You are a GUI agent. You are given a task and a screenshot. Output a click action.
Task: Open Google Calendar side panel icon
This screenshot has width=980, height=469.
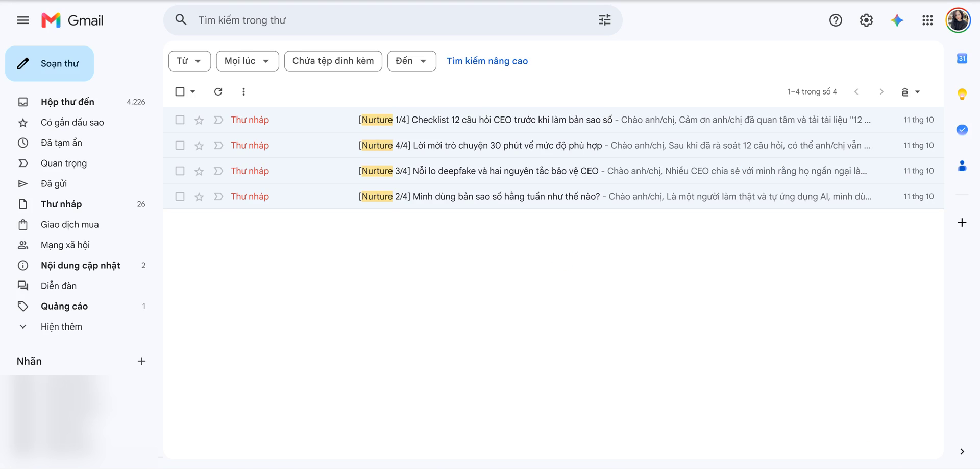962,58
